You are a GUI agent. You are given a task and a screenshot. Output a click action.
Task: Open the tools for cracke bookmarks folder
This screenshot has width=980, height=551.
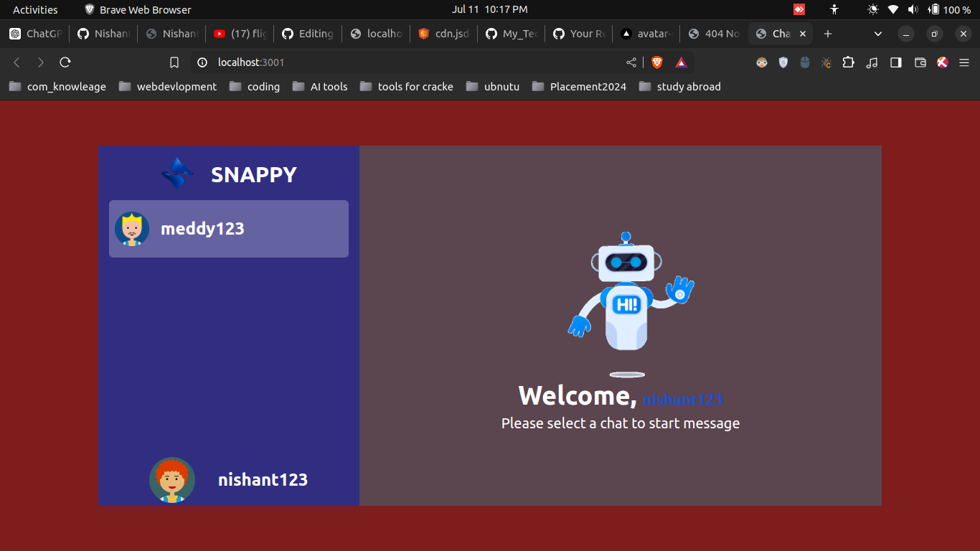pyautogui.click(x=407, y=87)
